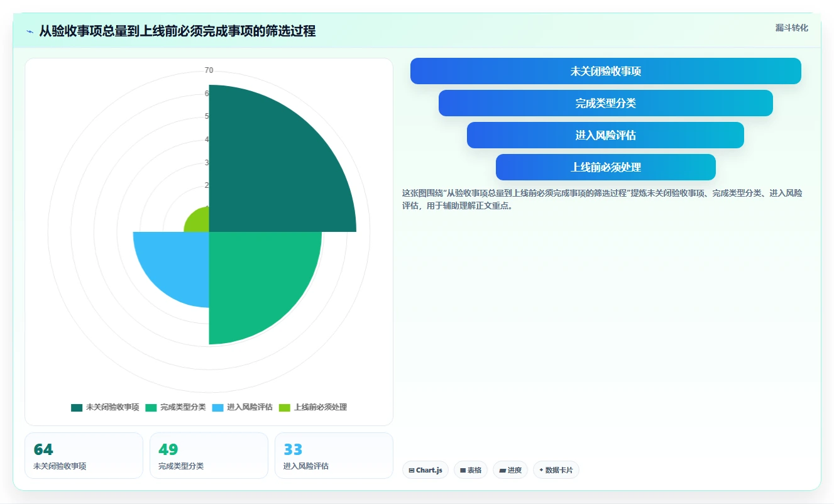Click the 未关闭验收事项 funnel bar
The height and width of the screenshot is (504, 834).
tap(606, 71)
